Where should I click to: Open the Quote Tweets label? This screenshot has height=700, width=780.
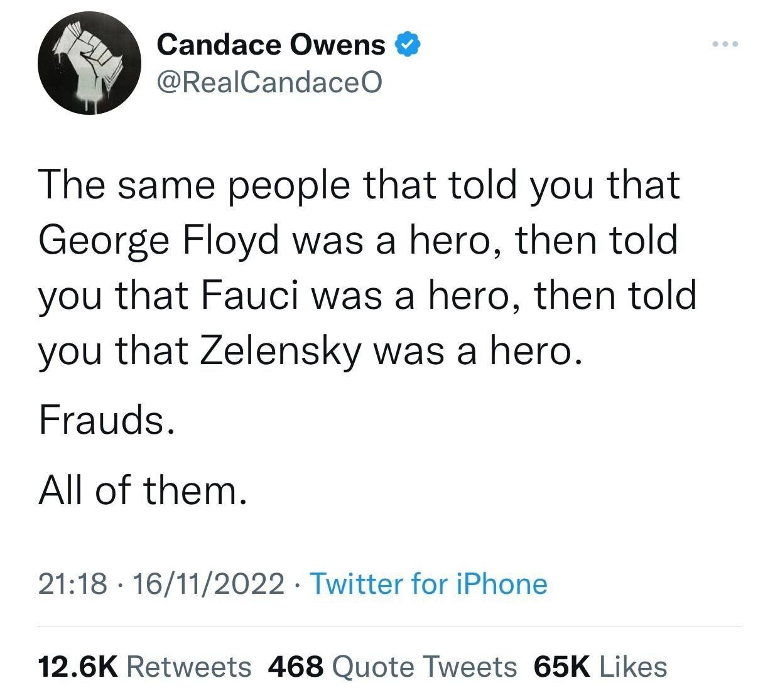424,666
